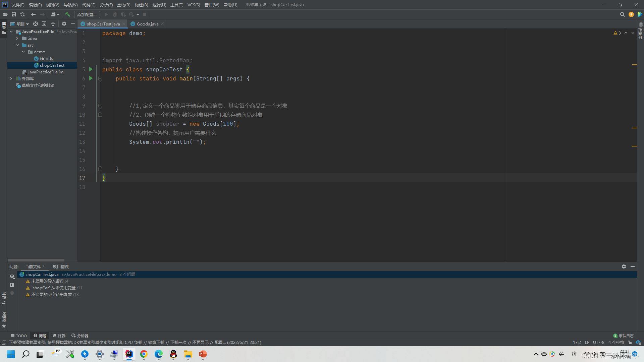Hide the project panel with minus icon
Viewport: 644px width, 362px height.
(73, 24)
